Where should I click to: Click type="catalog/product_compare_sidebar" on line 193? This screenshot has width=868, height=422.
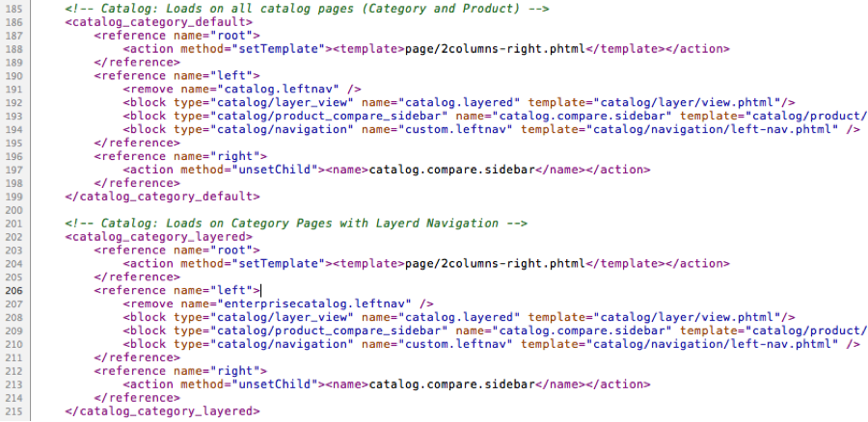(311, 116)
